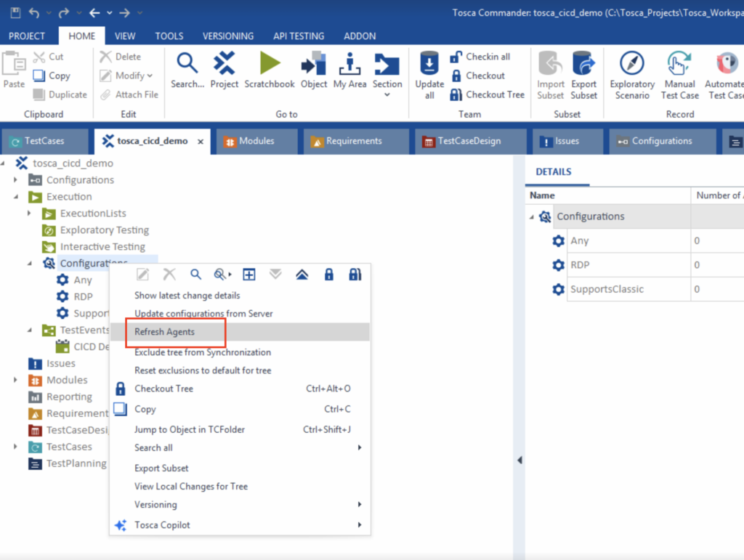Open the Tosca Copilot submenu
This screenshot has width=744, height=560.
pyautogui.click(x=240, y=525)
